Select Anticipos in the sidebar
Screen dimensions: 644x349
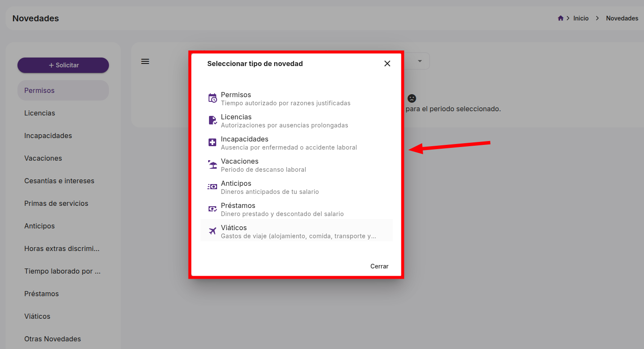point(63,226)
